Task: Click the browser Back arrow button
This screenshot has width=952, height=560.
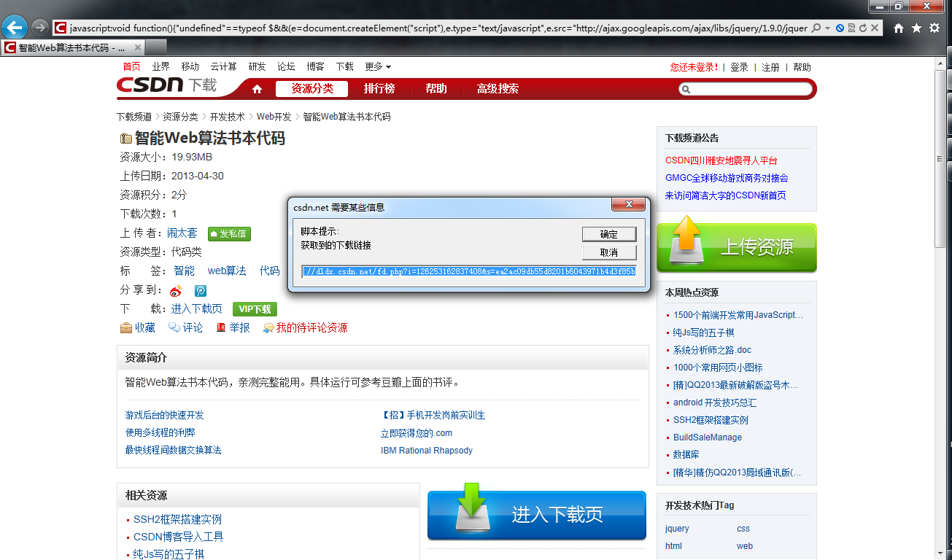Action: click(15, 28)
